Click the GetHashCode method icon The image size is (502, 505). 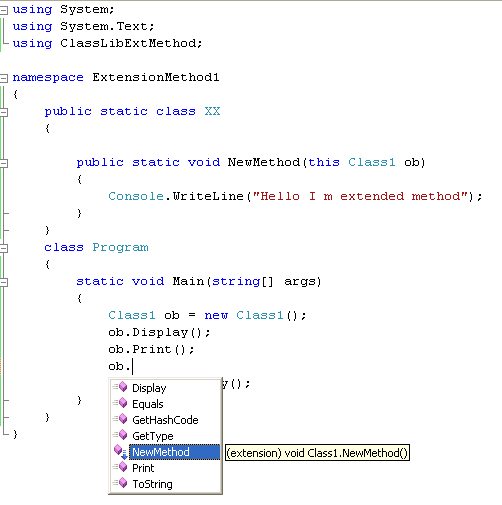click(x=120, y=419)
